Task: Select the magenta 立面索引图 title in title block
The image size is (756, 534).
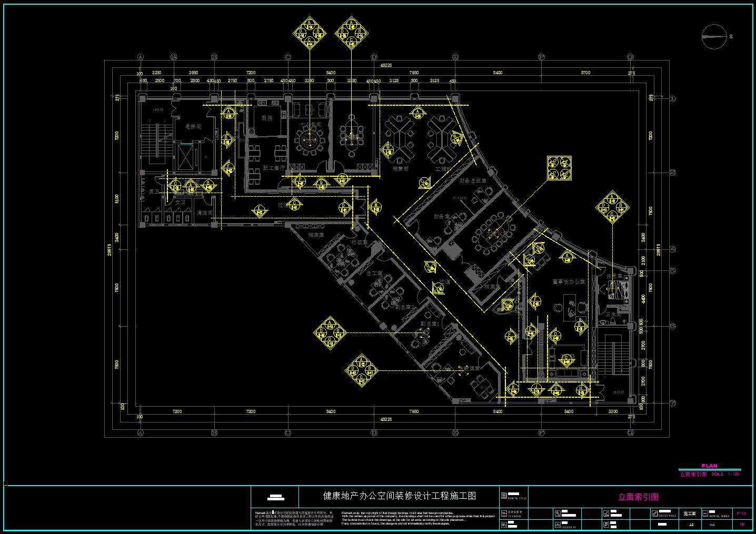Action: 638,497
